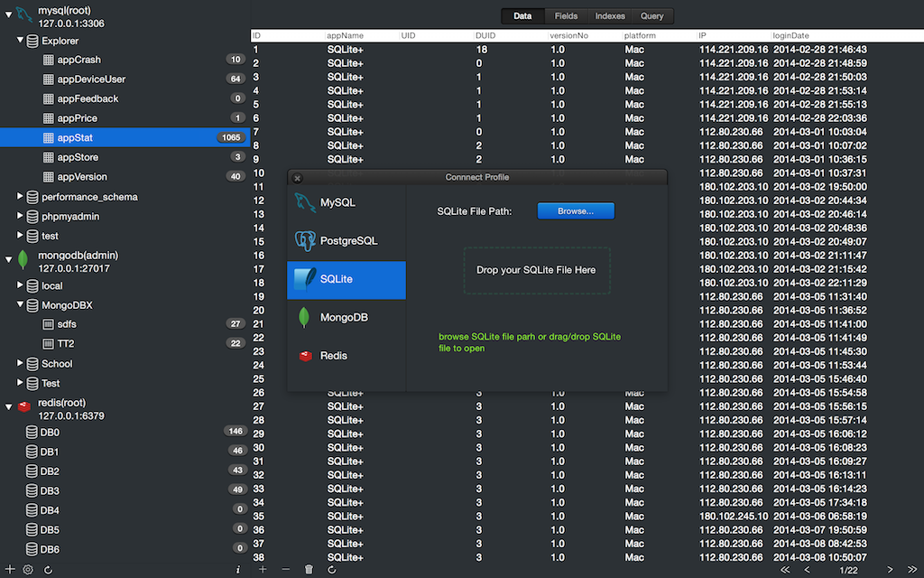This screenshot has width=924, height=578.
Task: Sort by the loginDate column header
Action: pyautogui.click(x=847, y=35)
